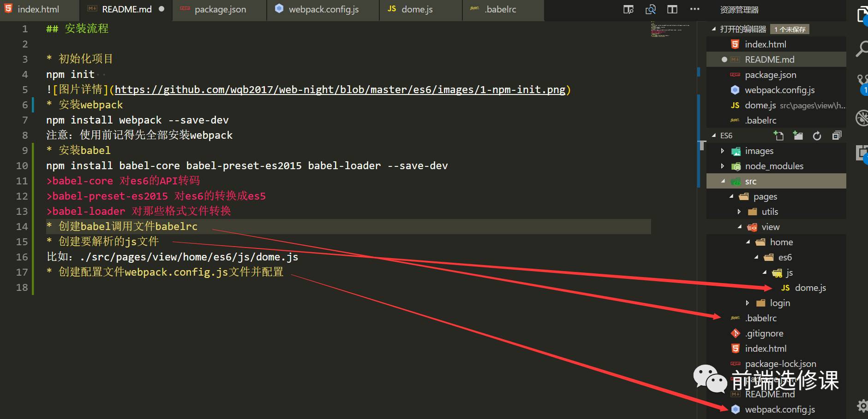Open dome.js in open editors list
The image size is (868, 419).
tap(776, 105)
